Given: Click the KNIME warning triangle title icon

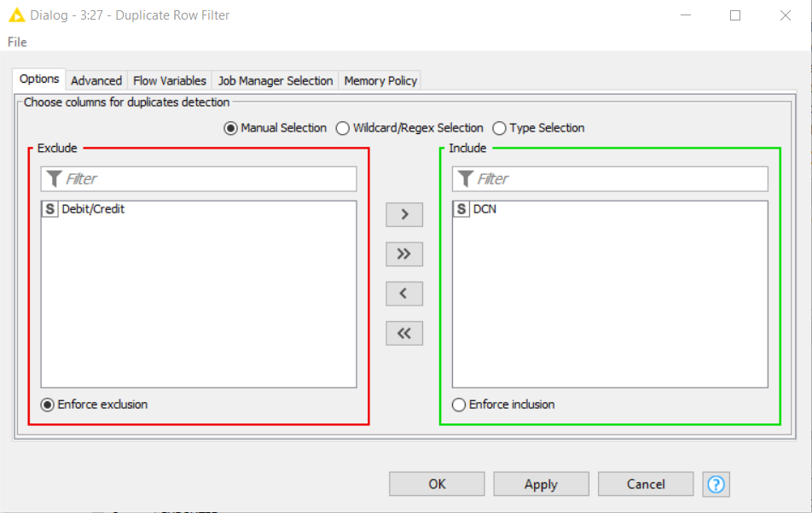Looking at the screenshot, I should pos(16,15).
